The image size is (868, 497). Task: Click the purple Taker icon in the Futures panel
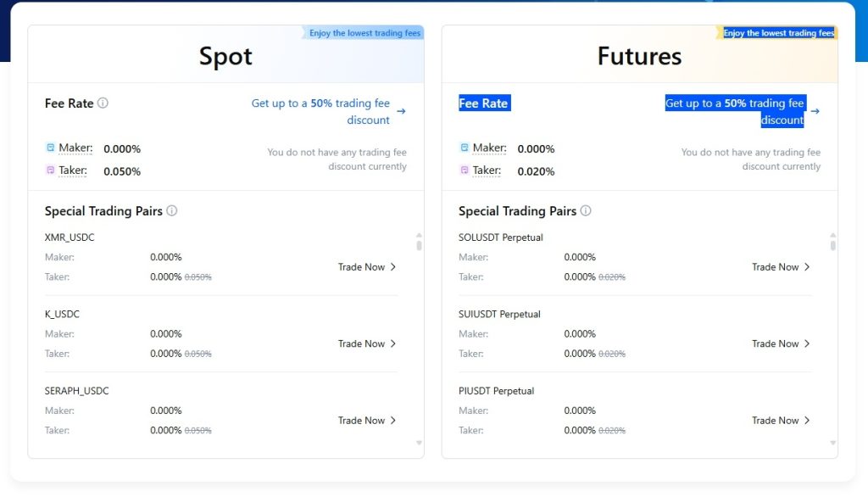(465, 170)
